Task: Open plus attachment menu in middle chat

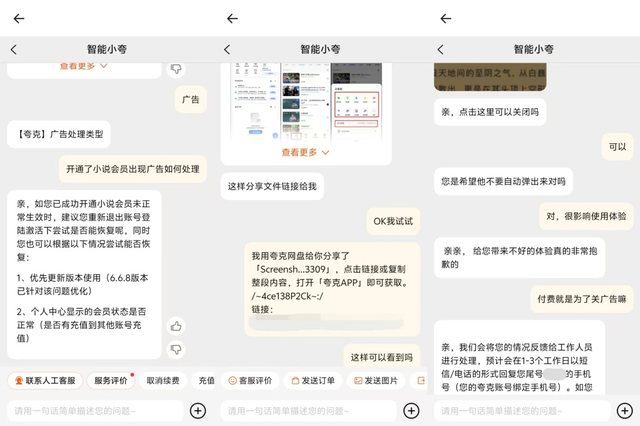Action: pos(411,410)
